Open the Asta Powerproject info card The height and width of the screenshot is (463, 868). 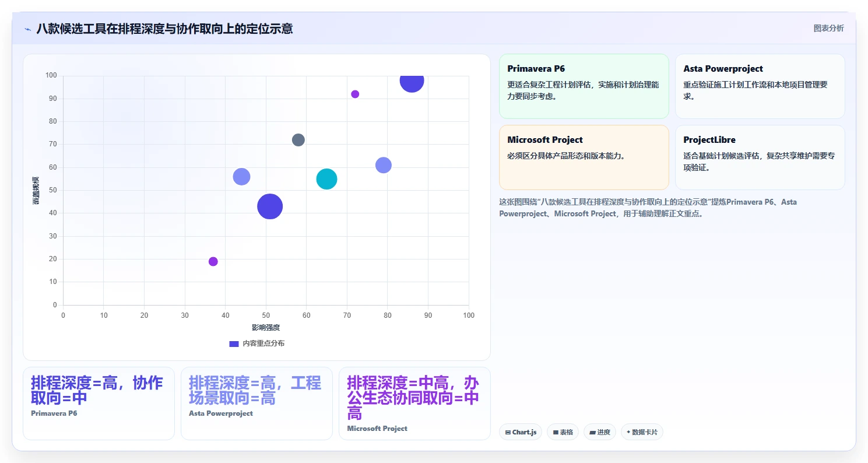[760, 86]
